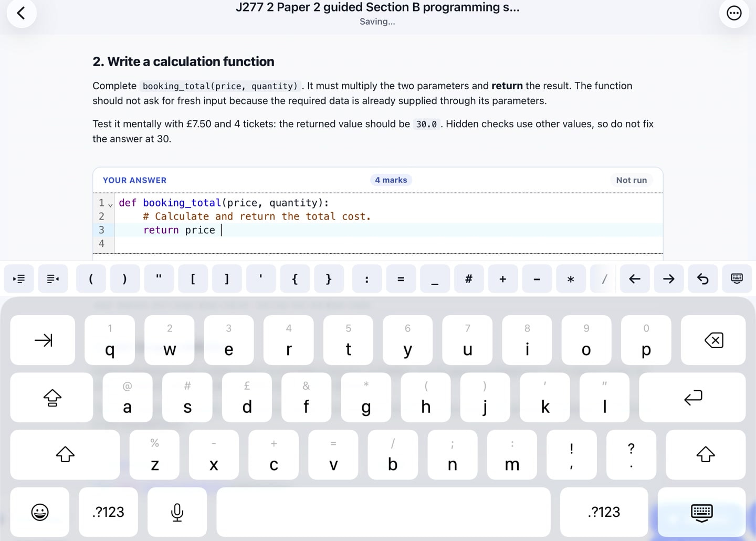Viewport: 756px width, 541px height.
Task: Tap the outdent code toolbar icon
Action: click(53, 279)
